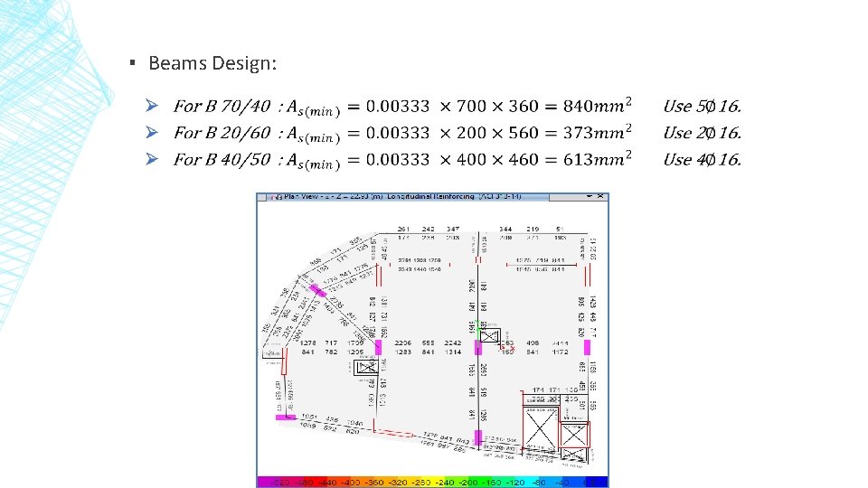This screenshot has width=868, height=488.
Task: Click top beam value 344
Action: click(x=505, y=229)
